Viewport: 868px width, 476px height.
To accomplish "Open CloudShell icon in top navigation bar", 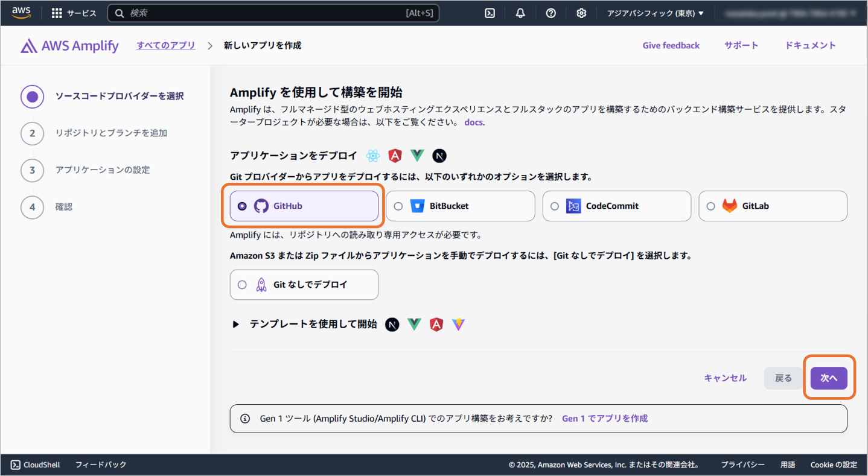I will tap(490, 13).
